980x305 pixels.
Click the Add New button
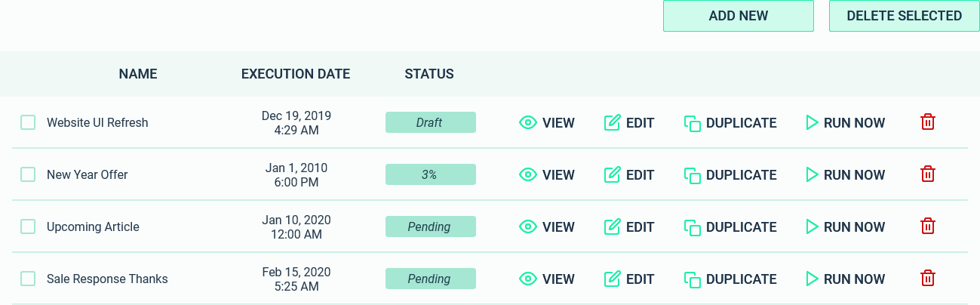739,16
